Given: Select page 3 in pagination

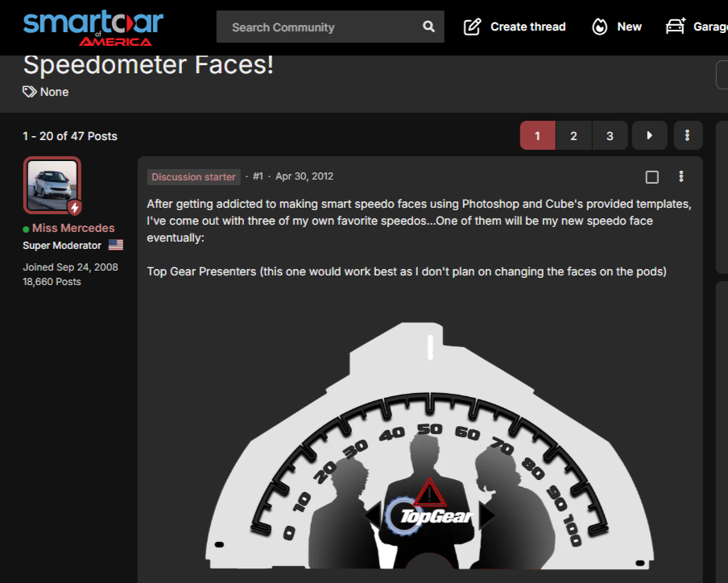Looking at the screenshot, I should [x=610, y=136].
